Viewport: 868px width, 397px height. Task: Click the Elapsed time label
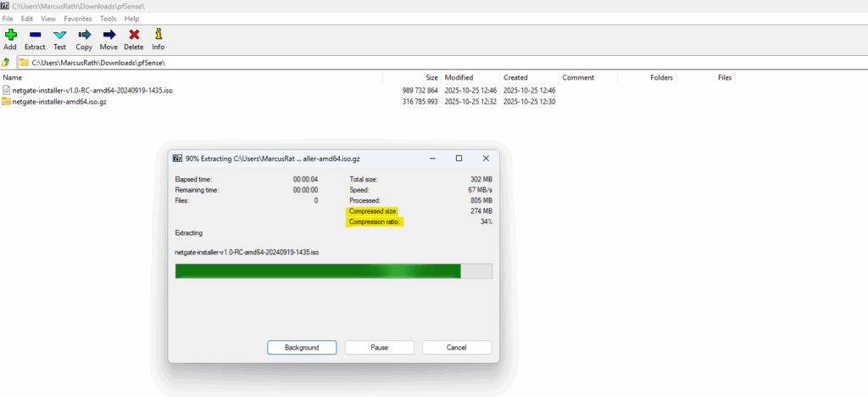coord(193,179)
